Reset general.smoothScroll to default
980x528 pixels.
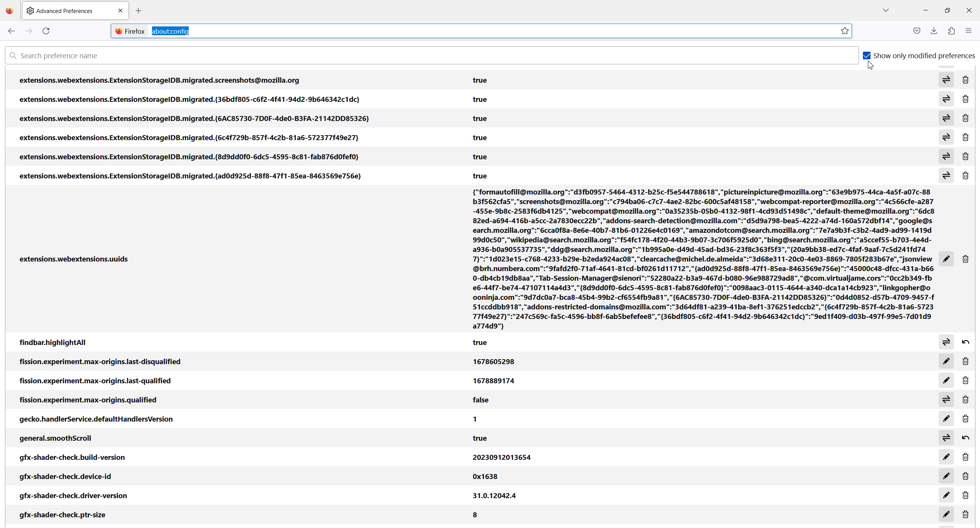click(965, 438)
